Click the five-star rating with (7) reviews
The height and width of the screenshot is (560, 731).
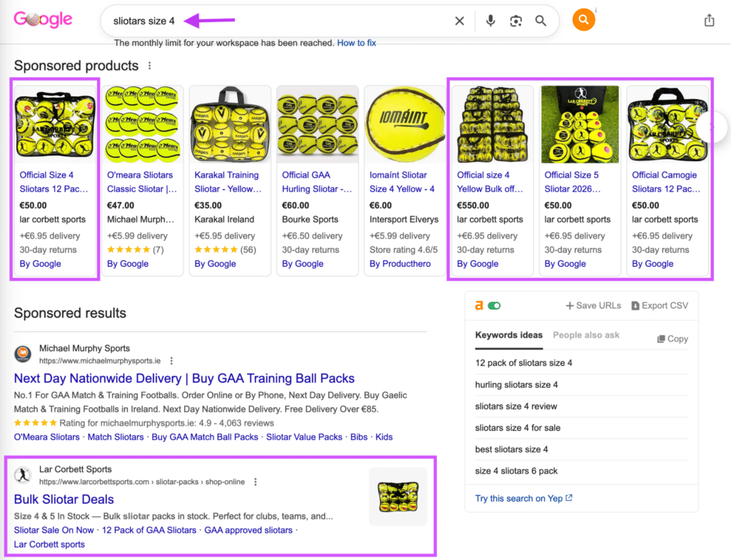click(135, 250)
